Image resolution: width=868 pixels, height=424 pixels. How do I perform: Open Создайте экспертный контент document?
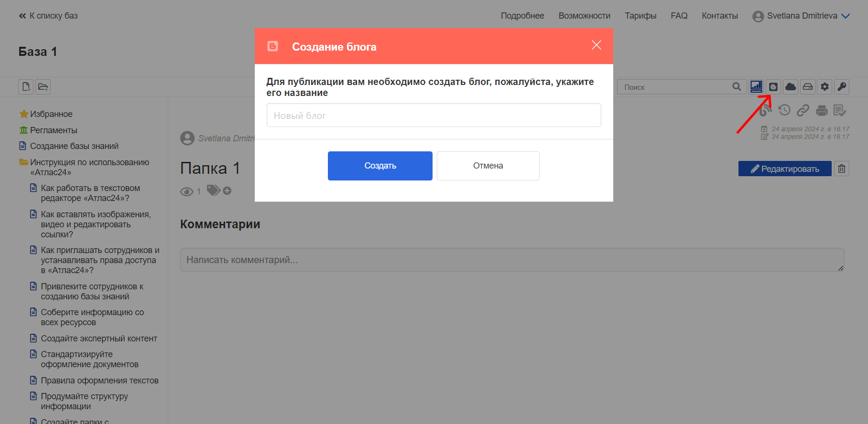(99, 338)
